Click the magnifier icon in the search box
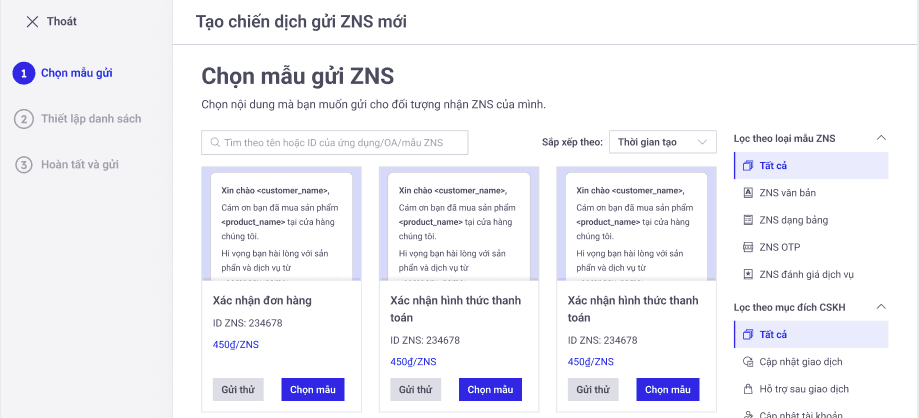 point(214,143)
